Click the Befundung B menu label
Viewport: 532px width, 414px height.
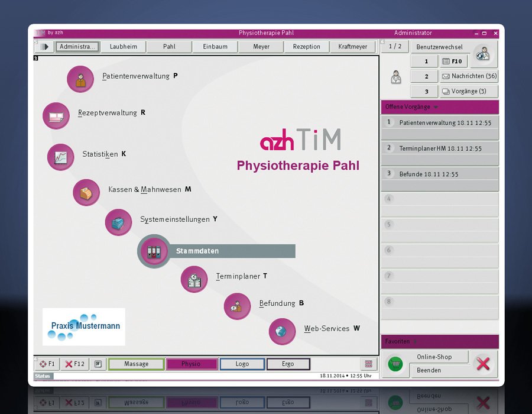(281, 303)
